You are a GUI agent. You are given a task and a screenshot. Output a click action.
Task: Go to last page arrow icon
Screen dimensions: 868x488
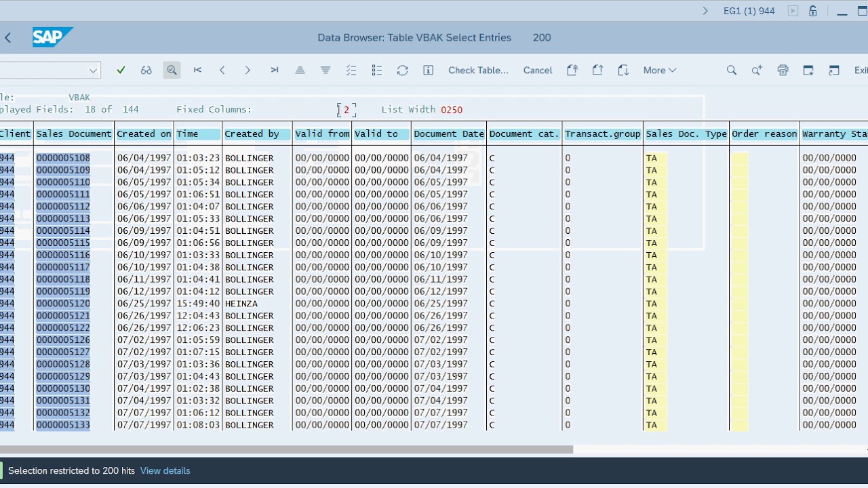tap(274, 70)
